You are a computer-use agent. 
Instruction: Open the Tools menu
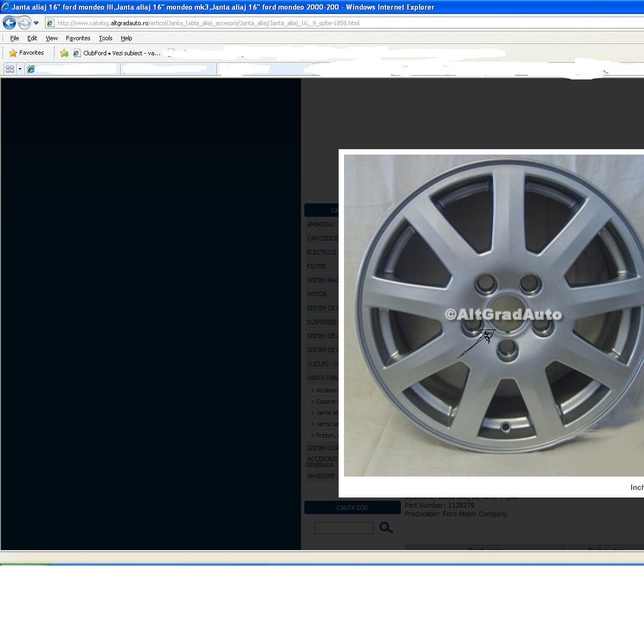tap(105, 38)
